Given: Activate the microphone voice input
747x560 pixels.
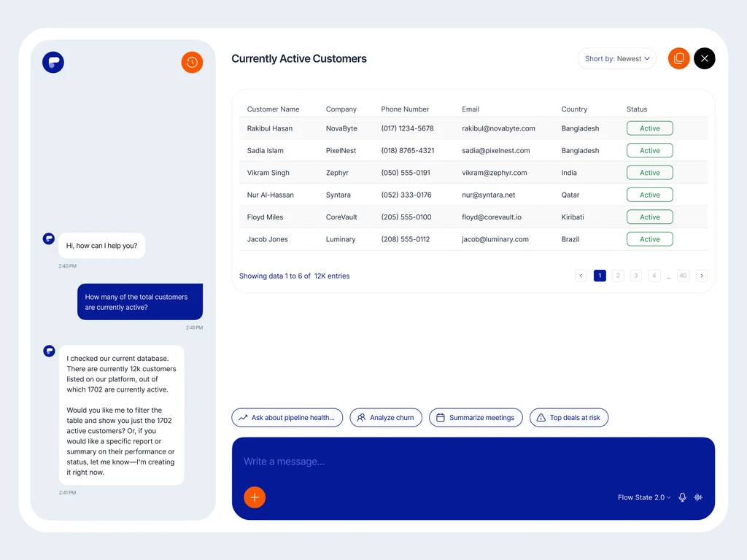Looking at the screenshot, I should (x=682, y=497).
